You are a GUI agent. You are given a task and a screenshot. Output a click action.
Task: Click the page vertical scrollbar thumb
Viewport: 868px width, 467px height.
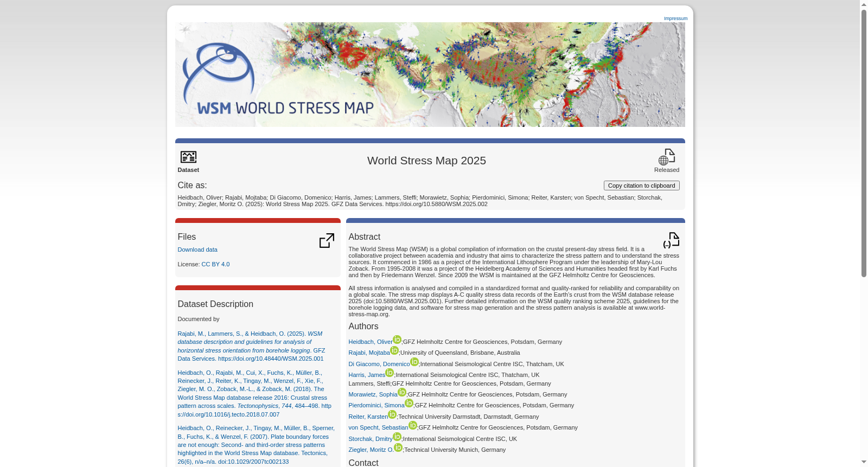(x=864, y=143)
